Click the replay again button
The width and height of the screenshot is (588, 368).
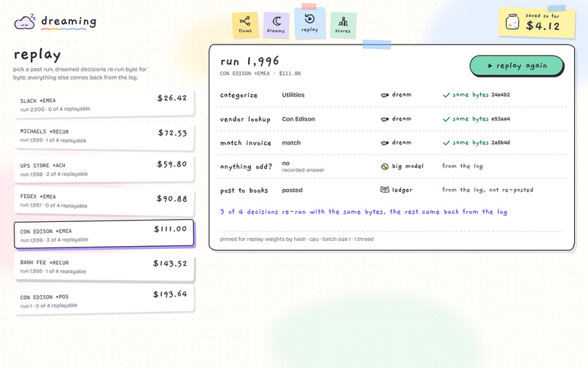(x=517, y=66)
